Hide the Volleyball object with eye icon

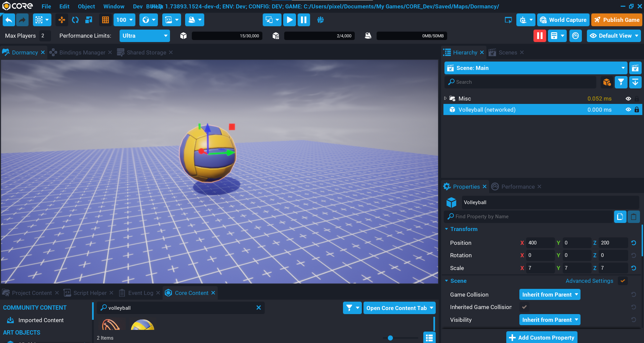[628, 110]
